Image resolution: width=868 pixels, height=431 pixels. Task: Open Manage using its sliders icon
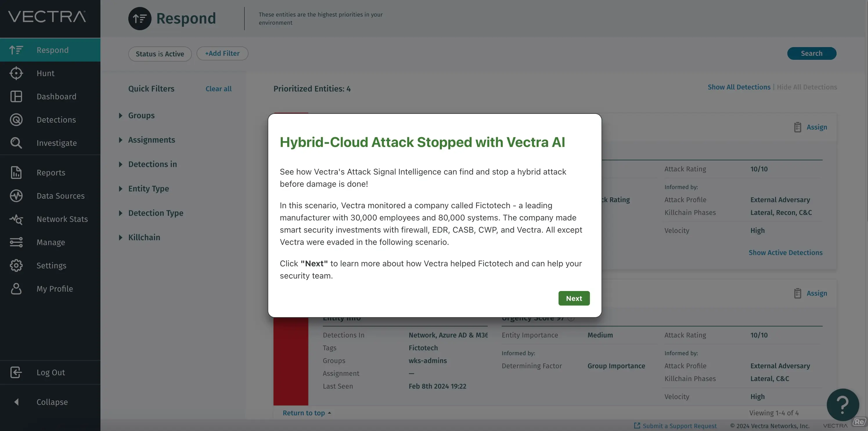click(x=16, y=242)
